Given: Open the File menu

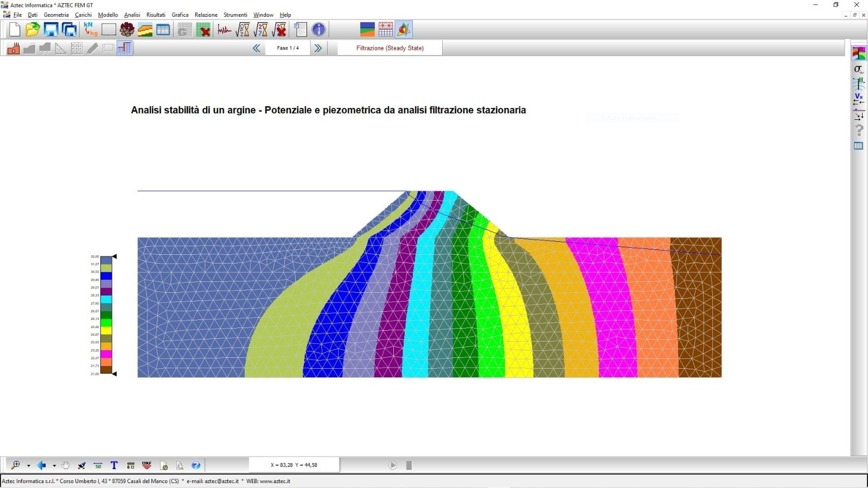Looking at the screenshot, I should [17, 15].
